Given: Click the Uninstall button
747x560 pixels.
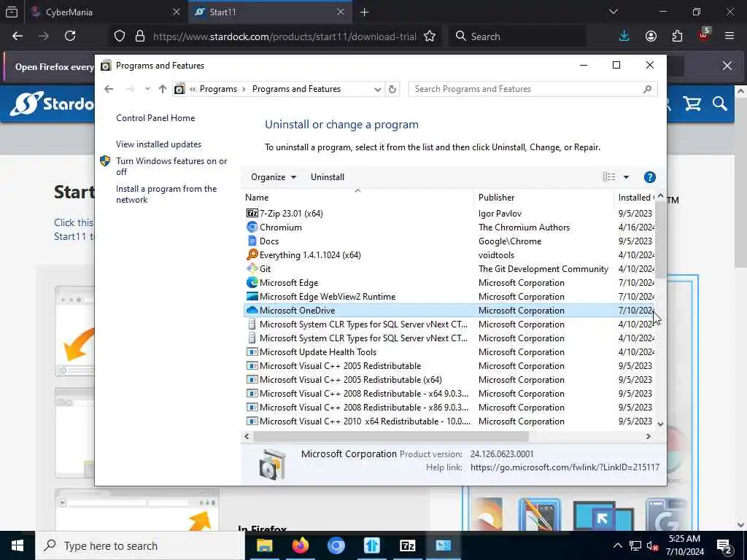Looking at the screenshot, I should 328,177.
